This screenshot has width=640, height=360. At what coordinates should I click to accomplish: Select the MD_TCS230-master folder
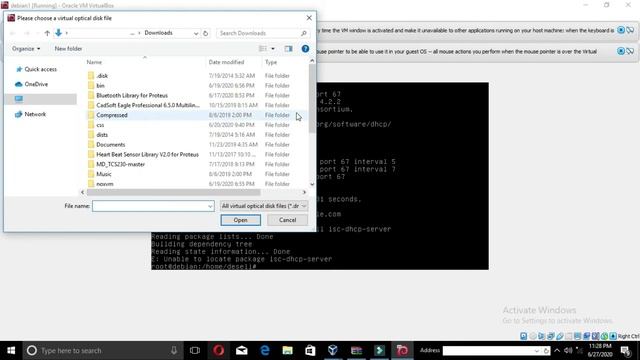(x=120, y=164)
